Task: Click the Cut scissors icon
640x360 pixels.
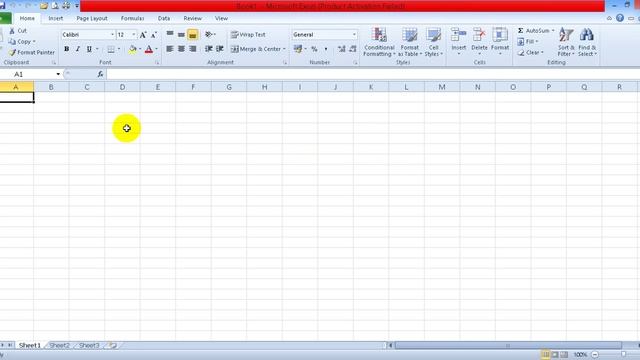Action: pyautogui.click(x=12, y=31)
